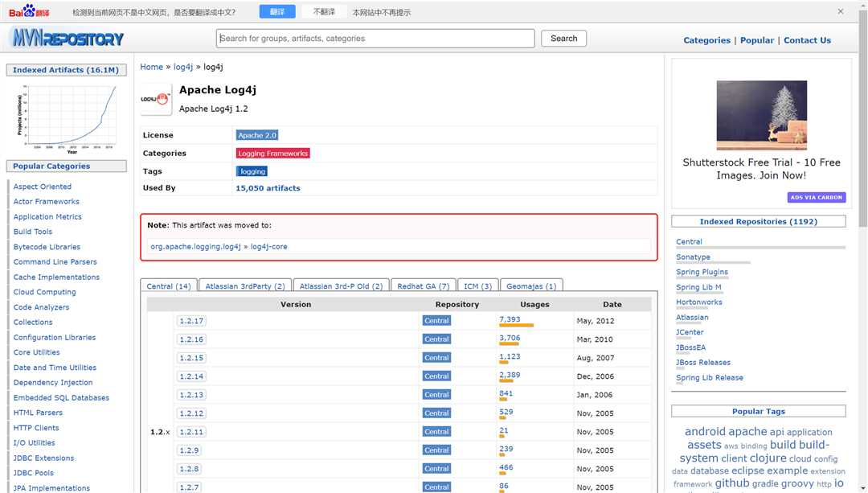Open HTTP Clients category

(36, 428)
